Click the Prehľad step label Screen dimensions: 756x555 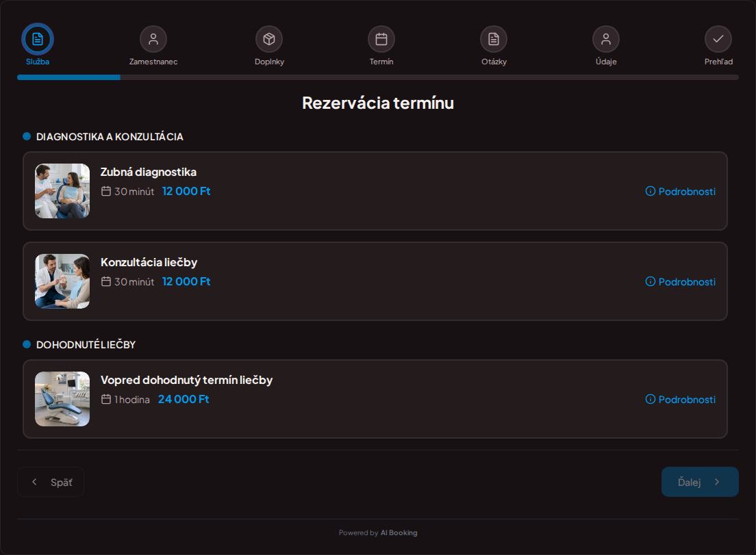[x=718, y=62]
